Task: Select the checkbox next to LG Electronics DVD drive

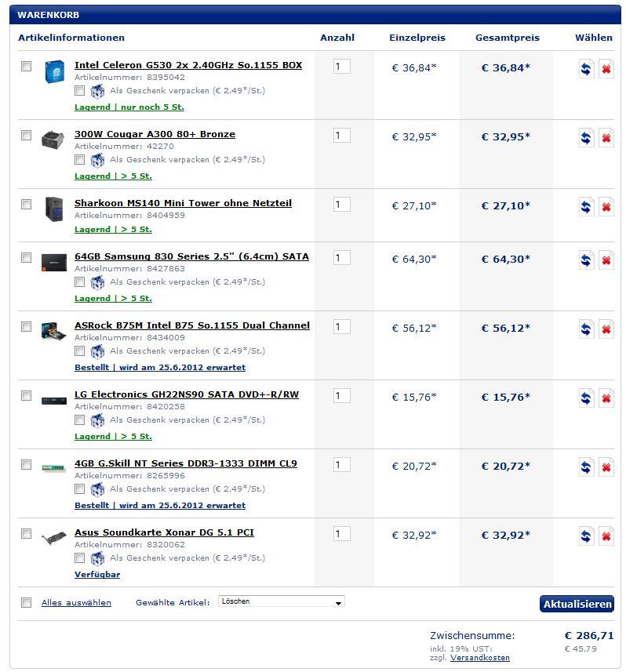Action: click(27, 395)
